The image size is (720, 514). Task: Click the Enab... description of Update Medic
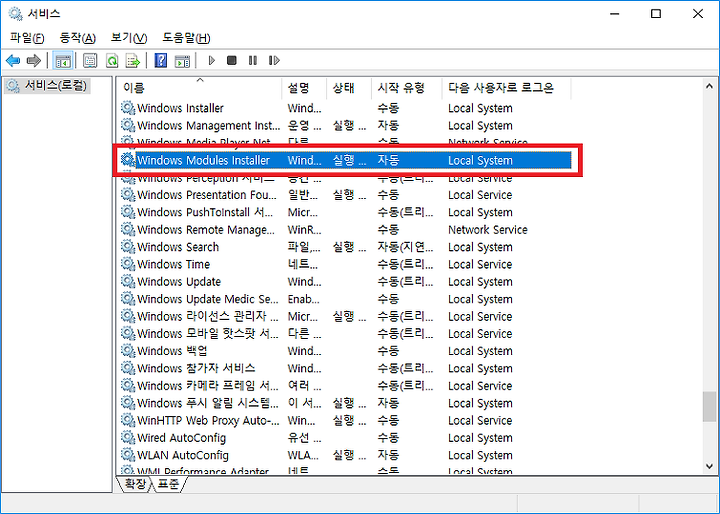tap(304, 299)
